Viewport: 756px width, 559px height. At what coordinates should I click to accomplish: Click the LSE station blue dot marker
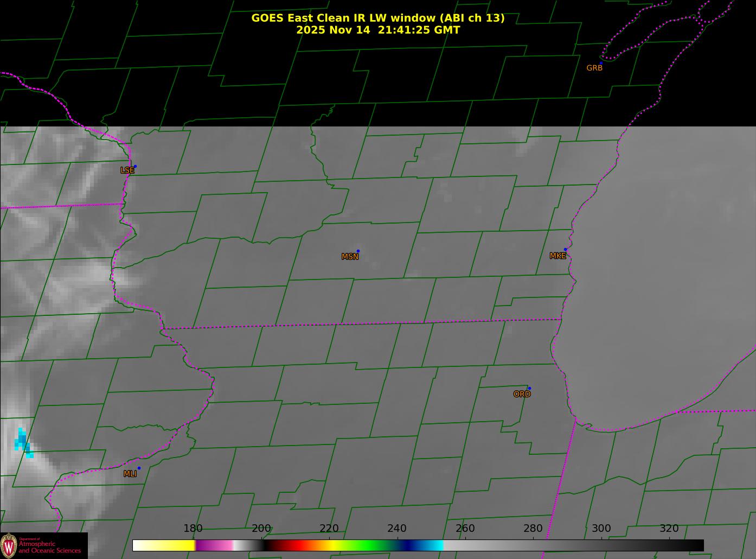[x=135, y=167]
